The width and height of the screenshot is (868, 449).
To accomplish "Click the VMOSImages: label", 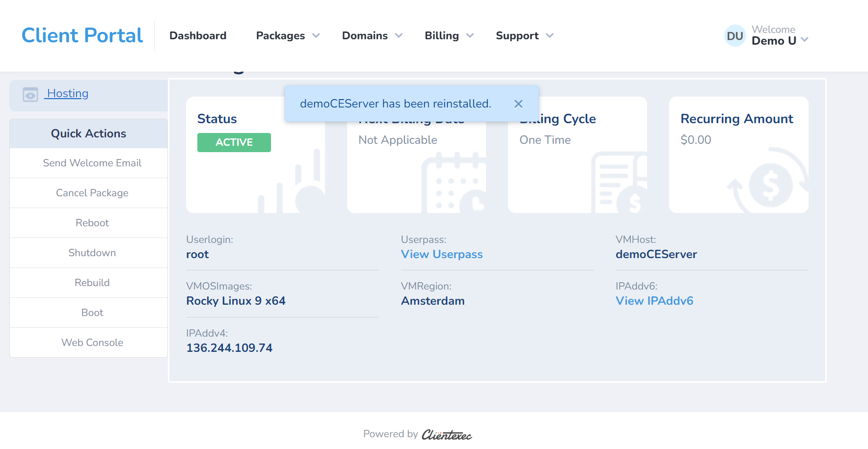I will (x=219, y=286).
